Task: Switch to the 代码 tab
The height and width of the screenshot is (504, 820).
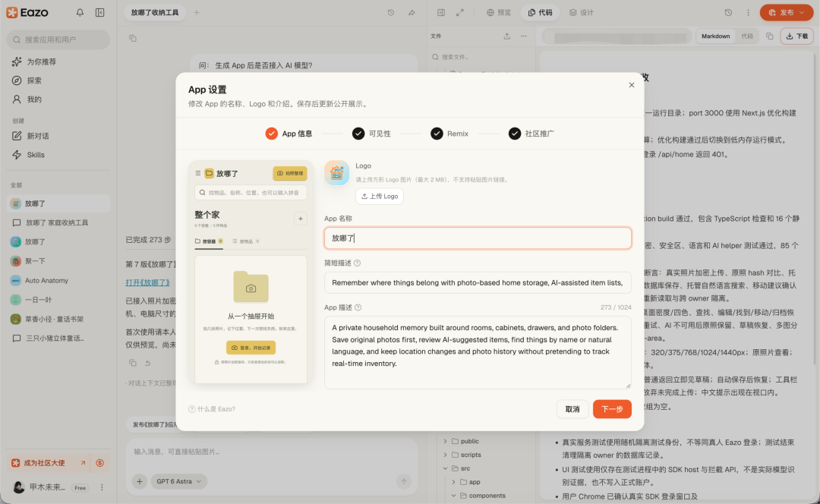Action: (x=540, y=13)
